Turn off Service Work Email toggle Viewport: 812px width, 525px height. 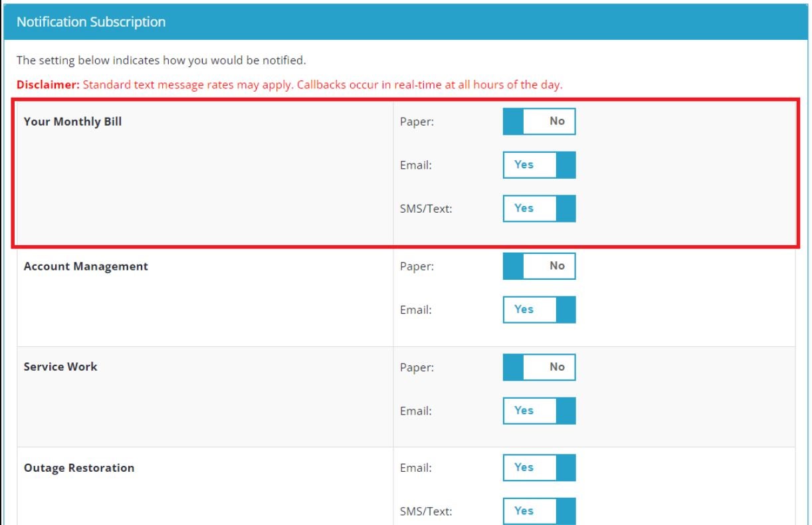tap(539, 410)
